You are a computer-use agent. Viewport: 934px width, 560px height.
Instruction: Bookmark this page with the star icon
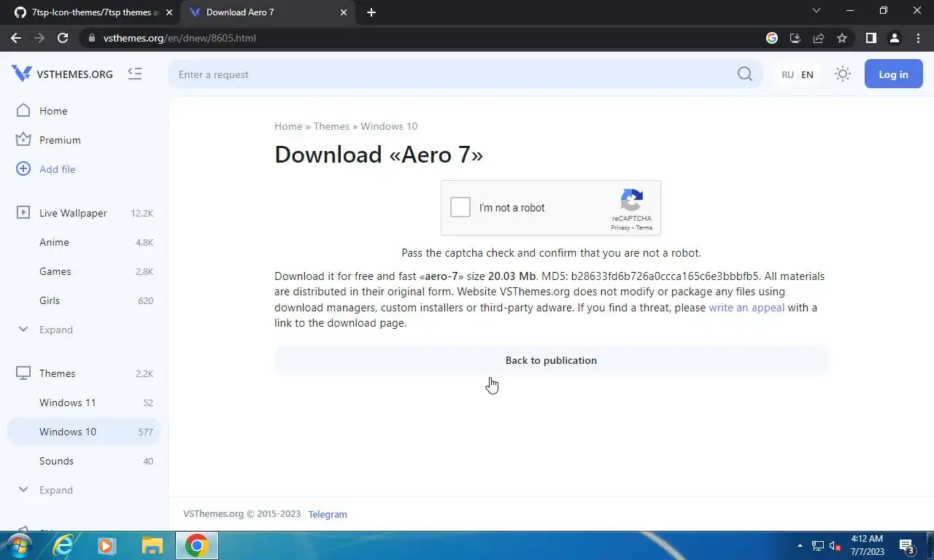[842, 38]
